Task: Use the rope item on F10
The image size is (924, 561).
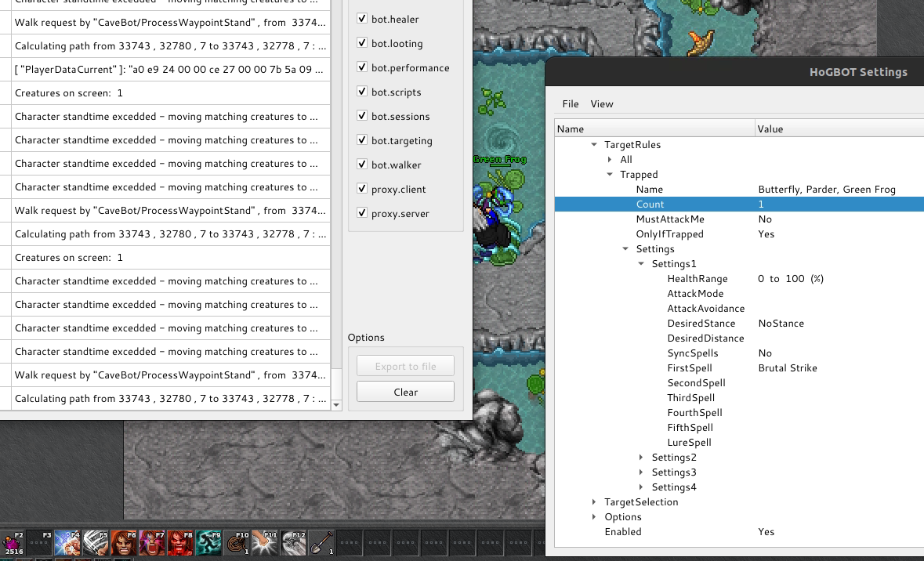Action: [x=236, y=542]
